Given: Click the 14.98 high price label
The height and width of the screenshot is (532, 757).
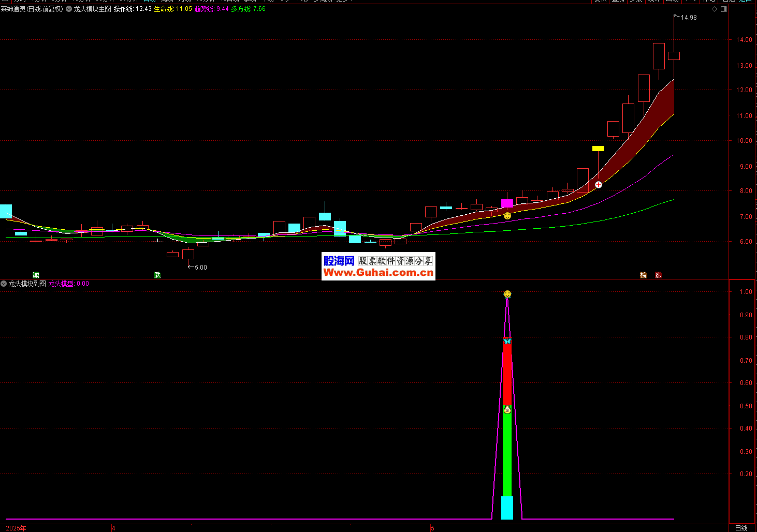Looking at the screenshot, I should pos(689,18).
